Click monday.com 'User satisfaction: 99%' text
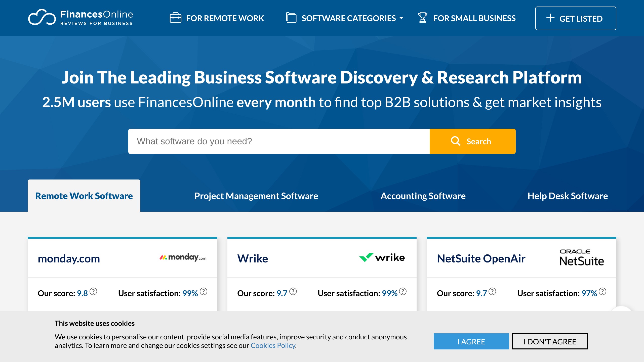The width and height of the screenshot is (644, 362). (158, 293)
